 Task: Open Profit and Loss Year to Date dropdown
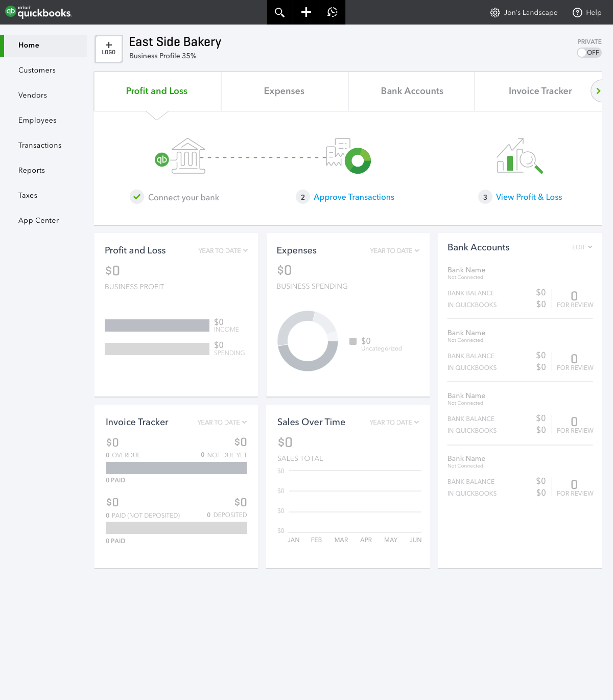pos(223,251)
